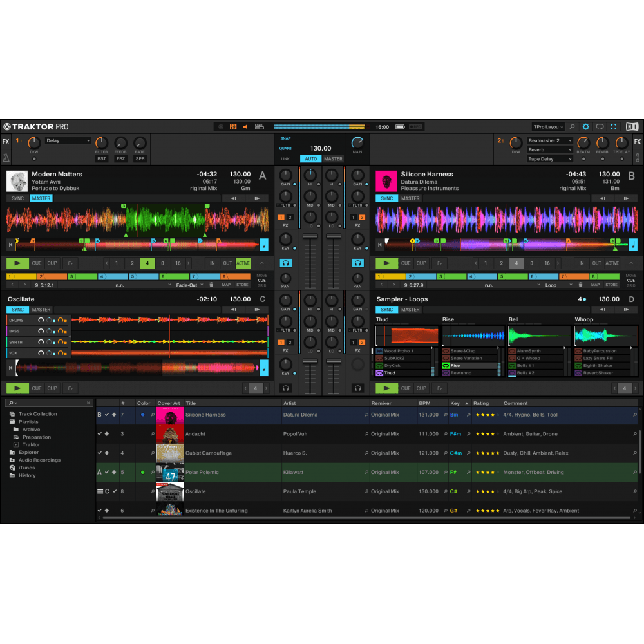Image resolution: width=644 pixels, height=644 pixels.
Task: Click the search magnifier icon in the header
Action: click(572, 127)
